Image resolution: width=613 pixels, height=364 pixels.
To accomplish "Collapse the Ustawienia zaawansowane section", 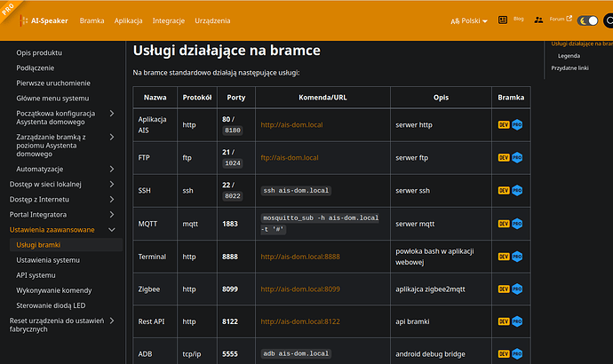I will coord(111,230).
